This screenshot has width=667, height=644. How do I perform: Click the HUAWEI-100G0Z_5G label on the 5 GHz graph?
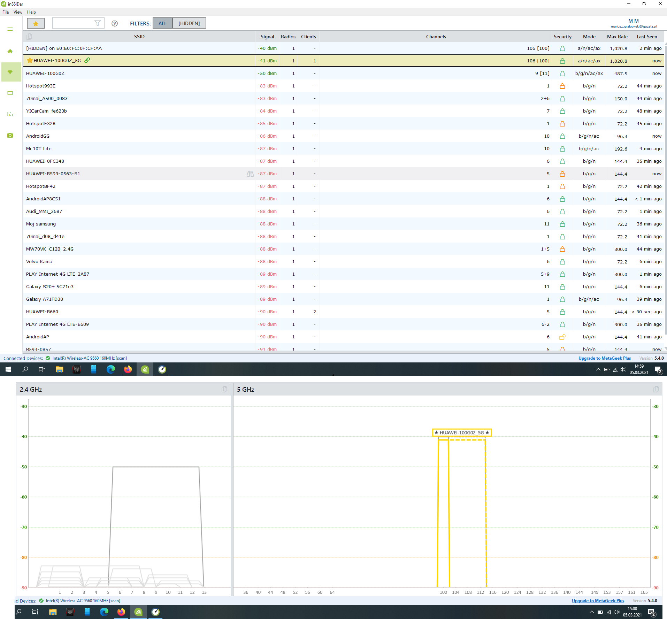pyautogui.click(x=462, y=432)
